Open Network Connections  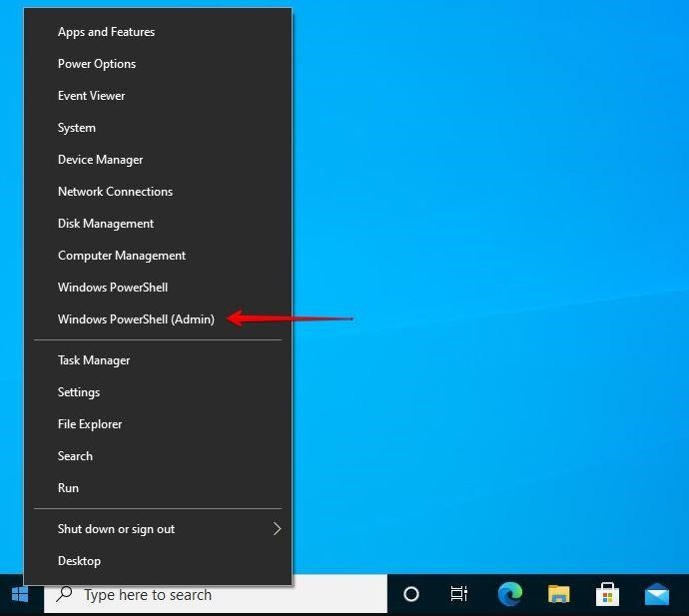click(x=115, y=192)
